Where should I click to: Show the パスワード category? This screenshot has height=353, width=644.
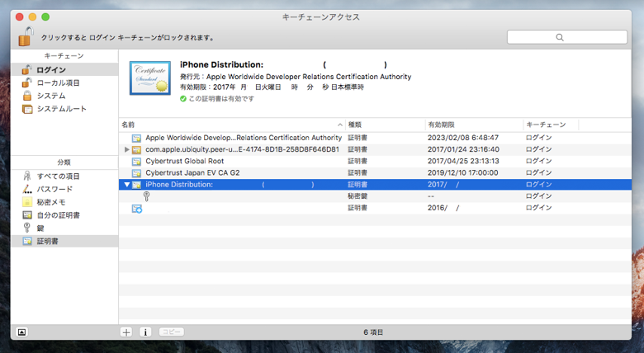click(64, 189)
